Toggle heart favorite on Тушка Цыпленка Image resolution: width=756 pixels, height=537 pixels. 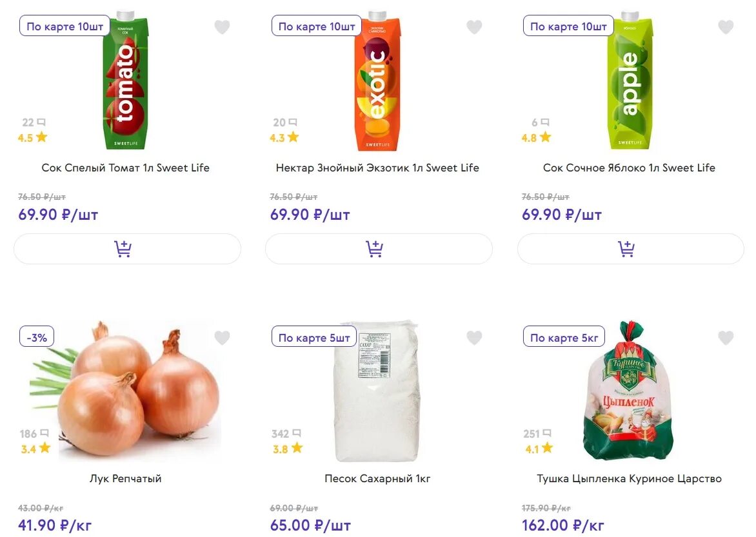point(726,338)
